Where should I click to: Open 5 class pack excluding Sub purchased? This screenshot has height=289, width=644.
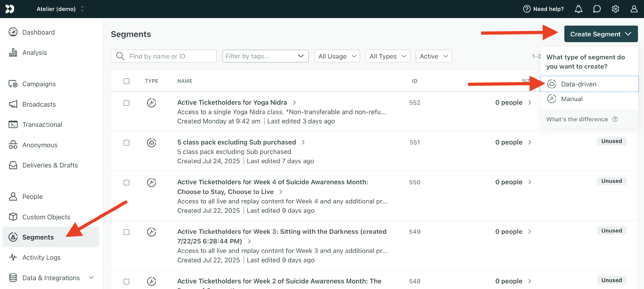(237, 142)
